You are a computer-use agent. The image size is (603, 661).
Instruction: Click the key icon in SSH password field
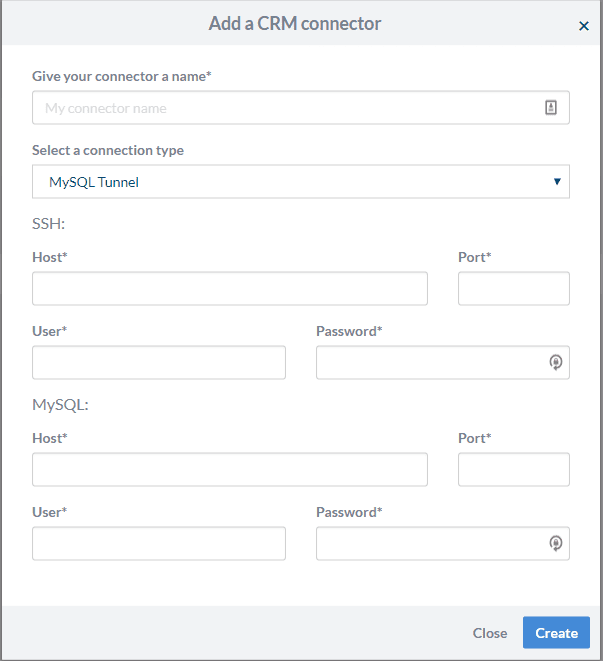(x=556, y=362)
